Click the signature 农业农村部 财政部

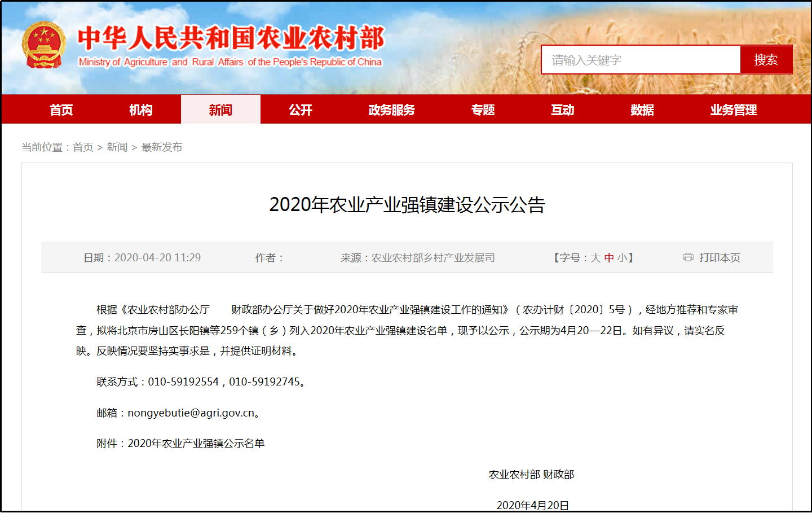coord(531,475)
